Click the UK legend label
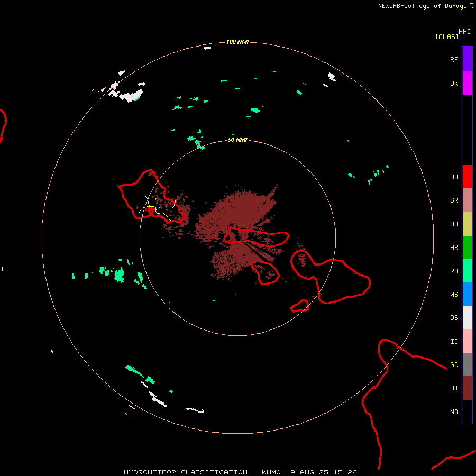 click(x=454, y=83)
